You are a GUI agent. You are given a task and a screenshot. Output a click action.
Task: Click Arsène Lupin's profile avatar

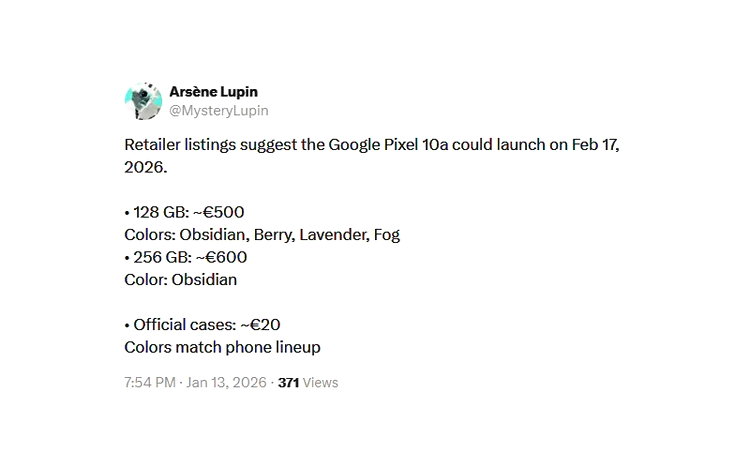143,101
